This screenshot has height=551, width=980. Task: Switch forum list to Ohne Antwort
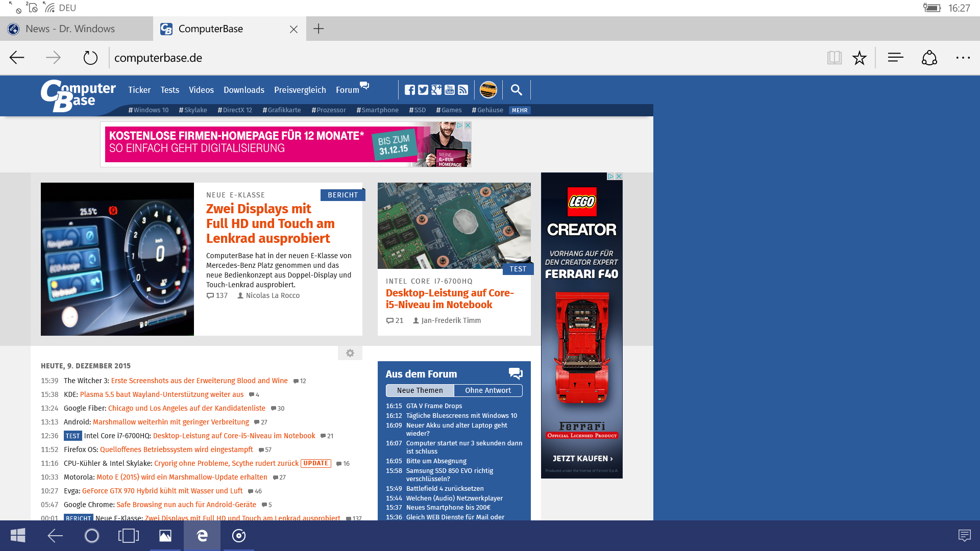(x=488, y=390)
